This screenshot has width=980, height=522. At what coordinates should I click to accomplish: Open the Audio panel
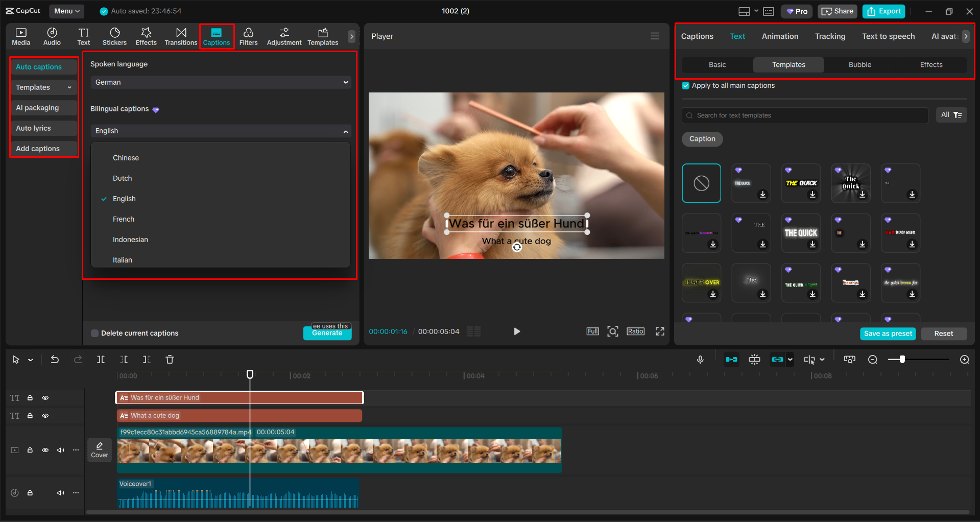coord(52,36)
